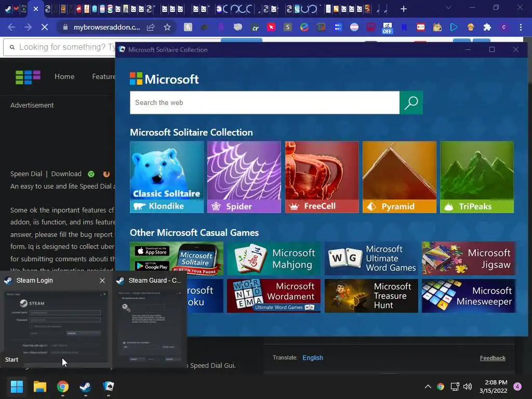The height and width of the screenshot is (399, 532).
Task: Go back to the previous Chrome page
Action: [x=11, y=27]
